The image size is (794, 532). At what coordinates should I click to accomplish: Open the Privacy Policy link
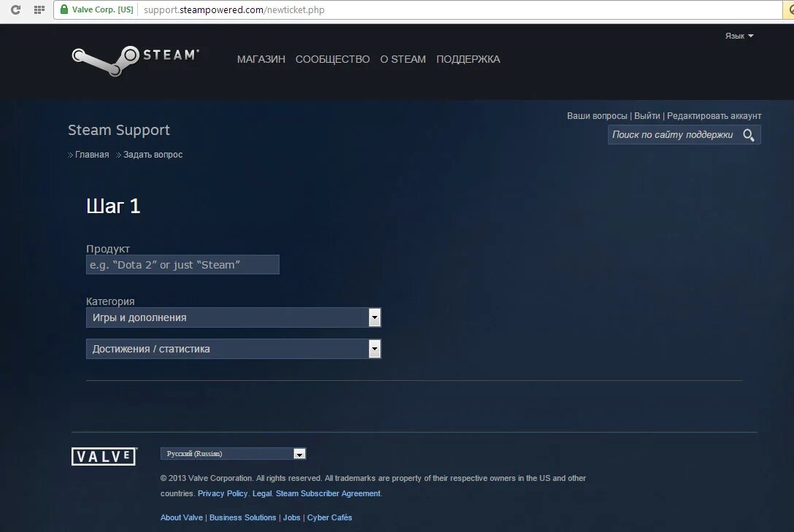click(223, 493)
